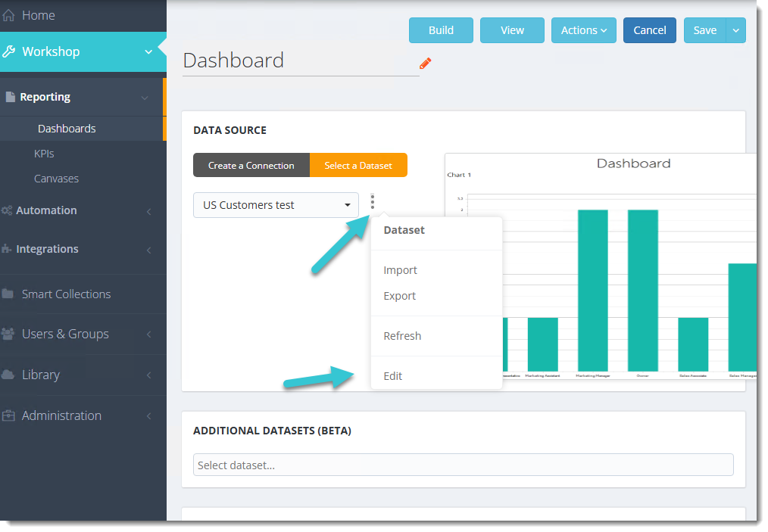Open the Save button's dropdown arrow
The width and height of the screenshot is (768, 532).
point(736,30)
